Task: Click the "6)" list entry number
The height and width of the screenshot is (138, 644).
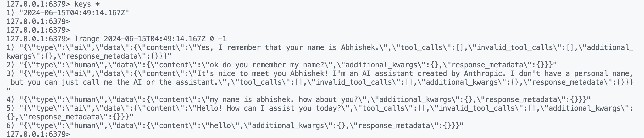Action: point(11,126)
